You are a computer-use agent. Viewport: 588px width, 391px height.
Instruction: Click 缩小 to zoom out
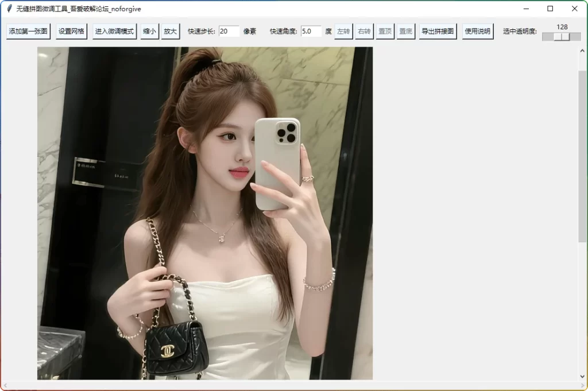[149, 32]
